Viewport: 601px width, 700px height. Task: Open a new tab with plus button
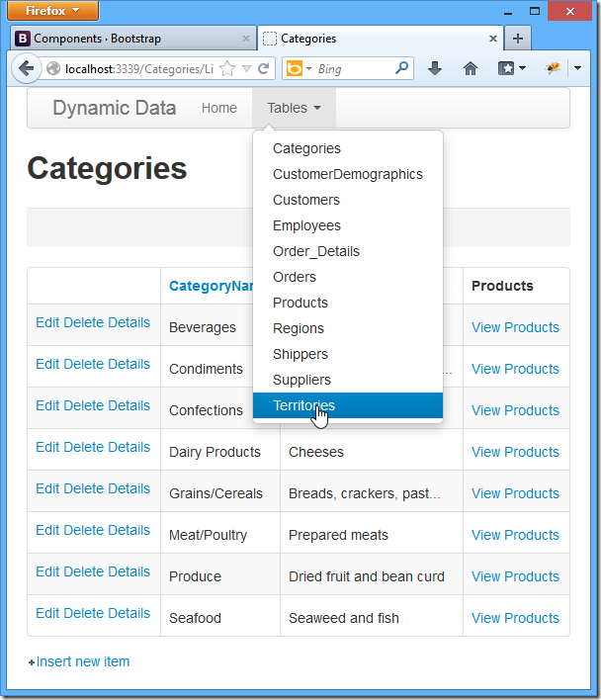click(519, 39)
